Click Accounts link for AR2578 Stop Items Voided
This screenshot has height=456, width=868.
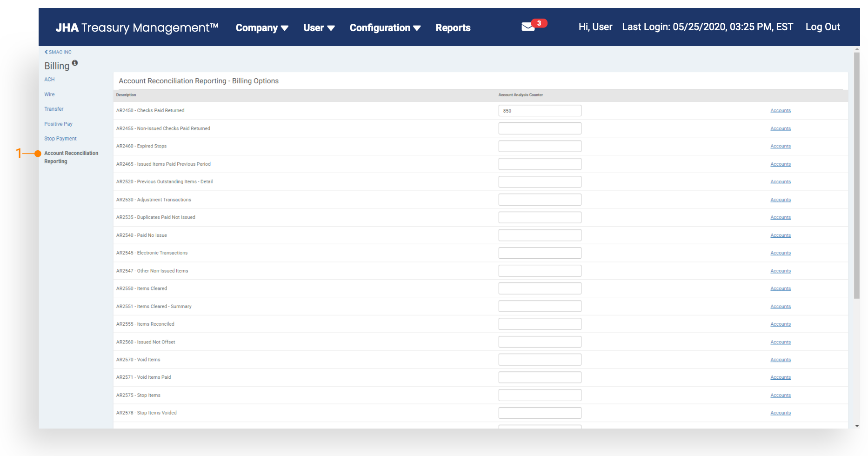[x=780, y=413]
